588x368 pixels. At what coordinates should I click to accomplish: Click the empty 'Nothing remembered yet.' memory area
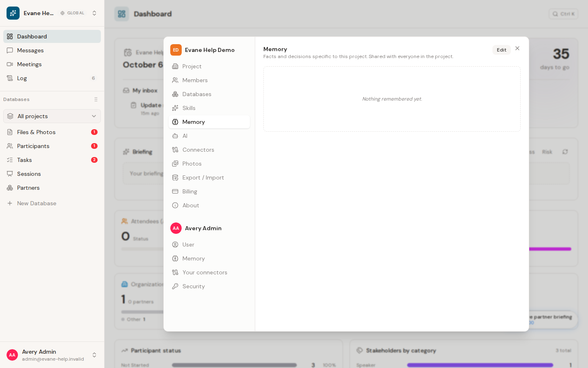click(392, 99)
